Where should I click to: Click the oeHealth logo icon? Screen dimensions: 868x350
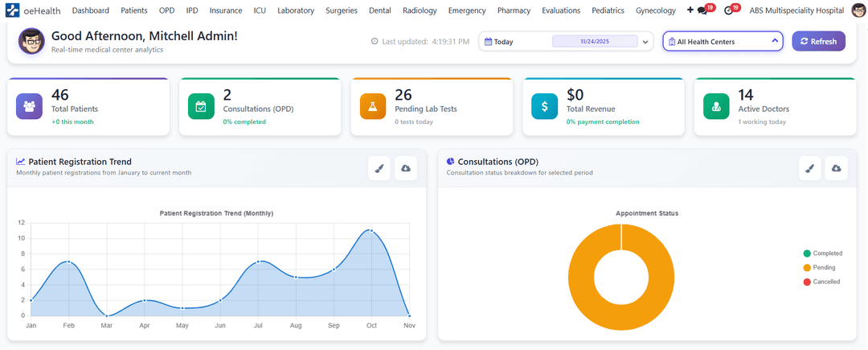(12, 10)
